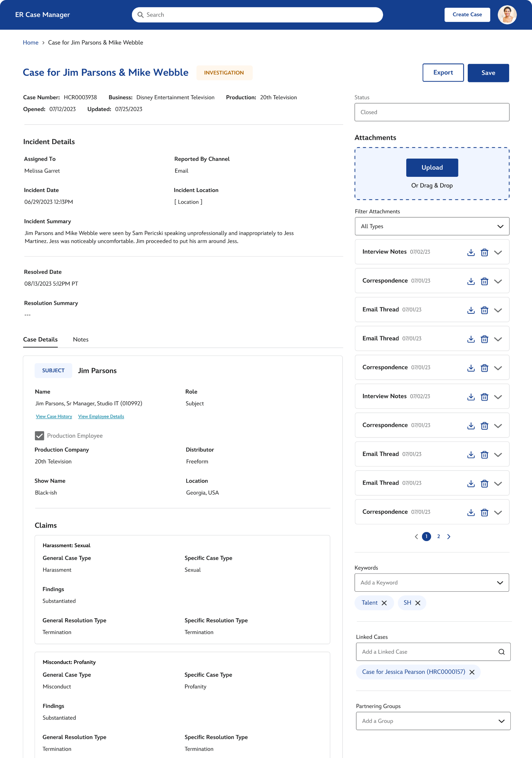The height and width of the screenshot is (758, 532).
Task: Remove linked case for Jessica Pearson
Action: [472, 672]
